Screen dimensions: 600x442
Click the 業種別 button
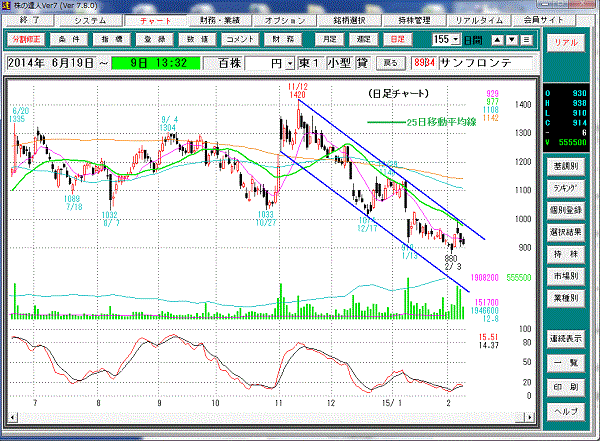[566, 298]
